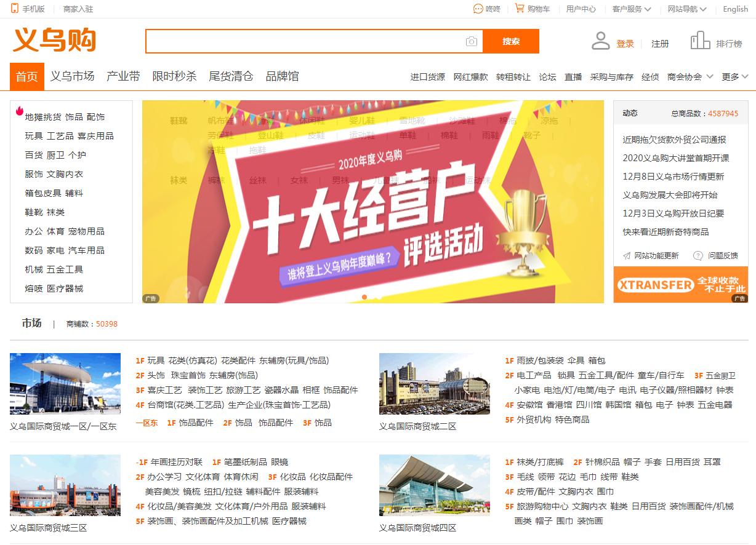Expand the 更多 dropdown
756x545 pixels.
click(x=734, y=77)
